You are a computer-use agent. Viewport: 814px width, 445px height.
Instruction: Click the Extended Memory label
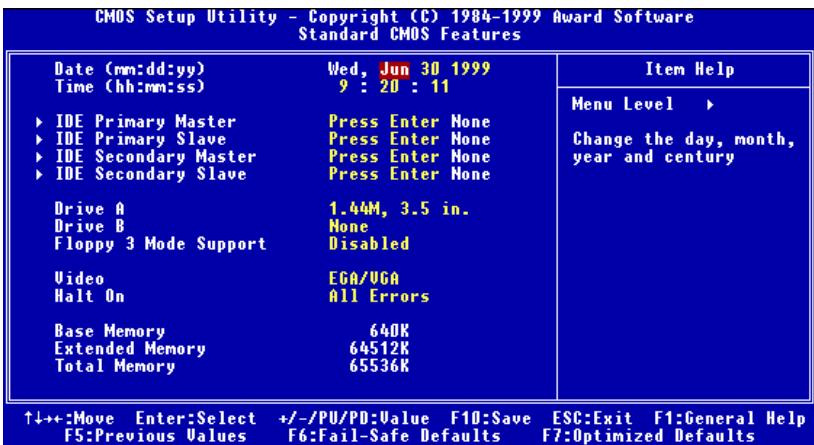(130, 349)
